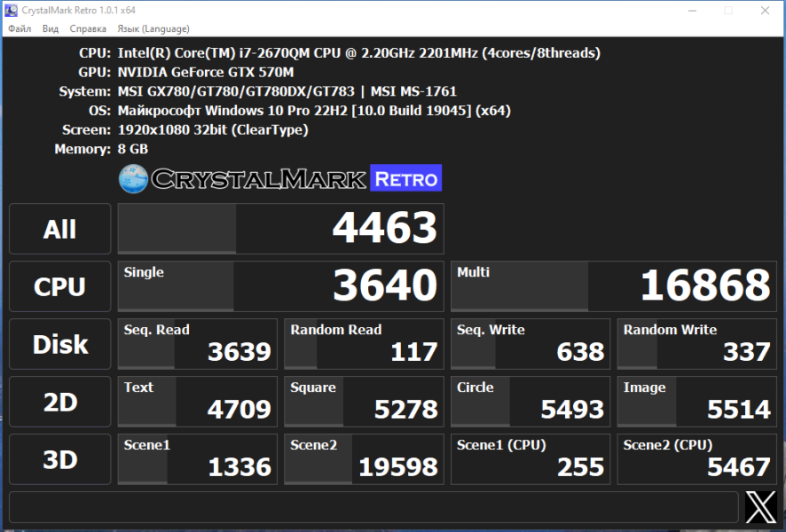Minimize the CrystalMark Retro window
This screenshot has width=786, height=532.
pos(692,11)
